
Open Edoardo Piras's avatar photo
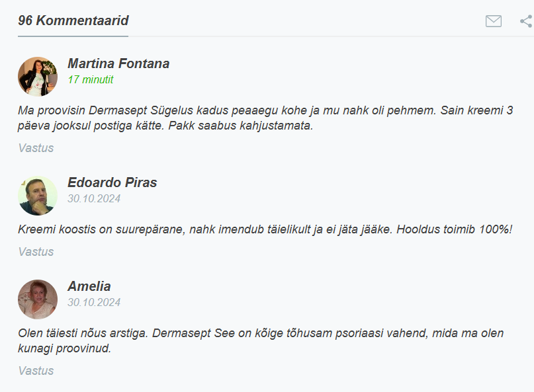tap(38, 196)
